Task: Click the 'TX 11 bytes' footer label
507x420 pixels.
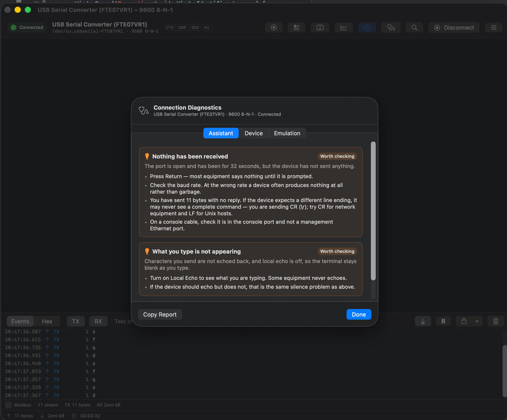Action: click(77, 405)
